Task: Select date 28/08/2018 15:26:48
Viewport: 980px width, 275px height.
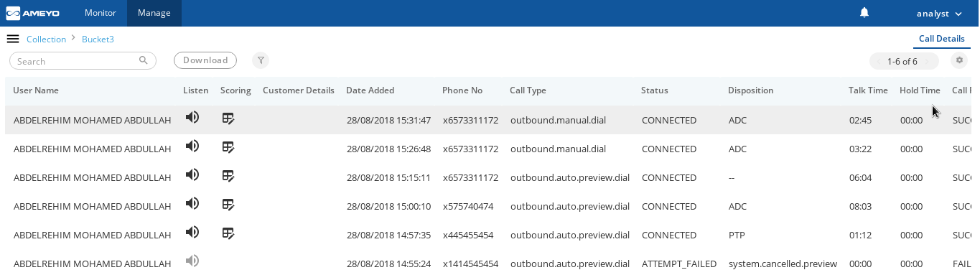Action: 388,149
